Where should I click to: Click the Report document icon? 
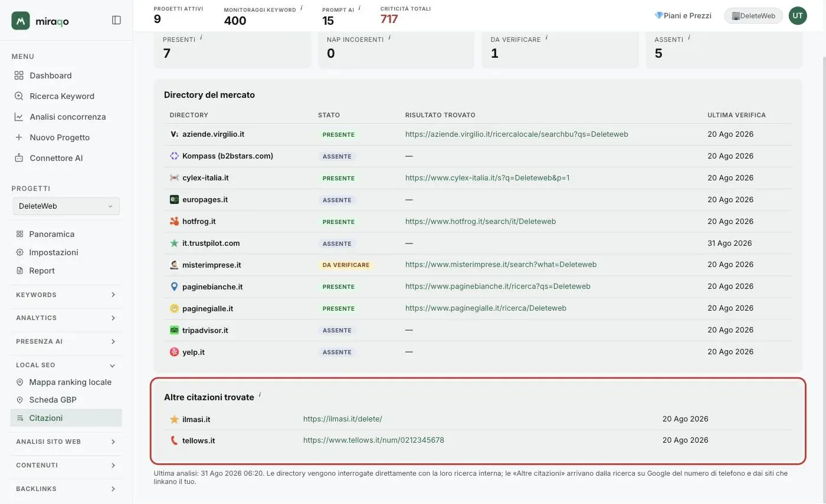tap(19, 271)
